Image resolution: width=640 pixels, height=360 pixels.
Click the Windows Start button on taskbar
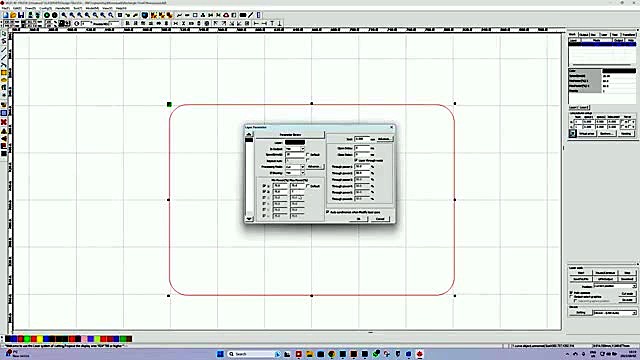point(220,354)
